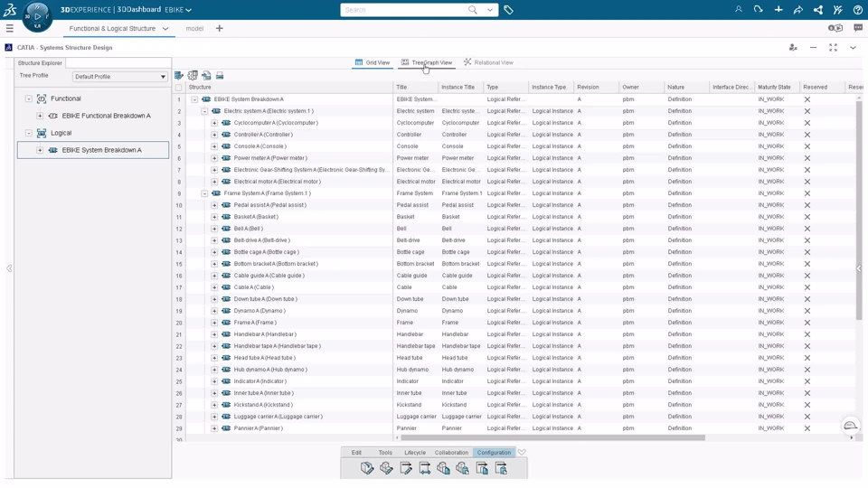Screen dimensions: 868x488
Task: Click the plus add icon in top bar
Action: pyautogui.click(x=778, y=9)
